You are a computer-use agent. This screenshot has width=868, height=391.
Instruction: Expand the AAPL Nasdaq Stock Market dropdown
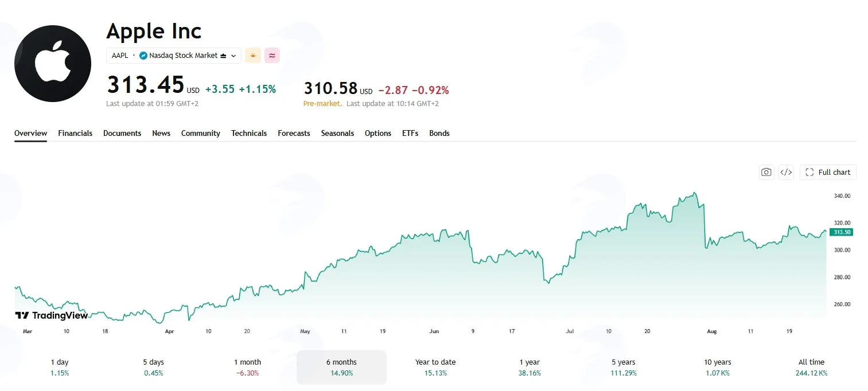pyautogui.click(x=174, y=56)
